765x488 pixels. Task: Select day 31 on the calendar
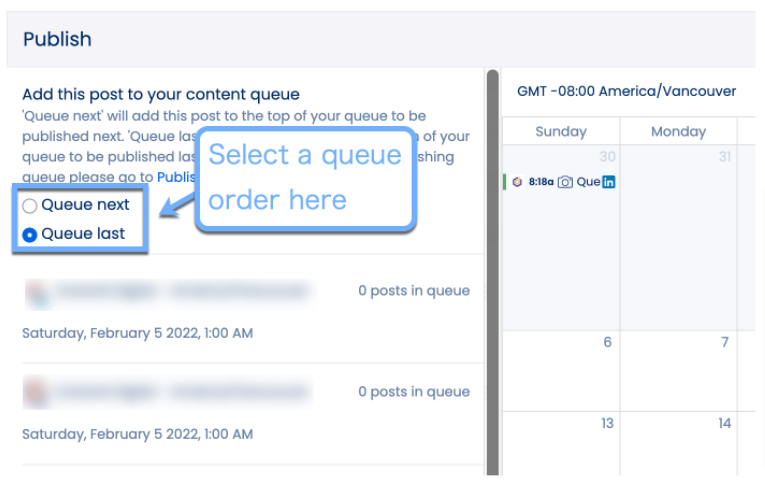point(724,157)
